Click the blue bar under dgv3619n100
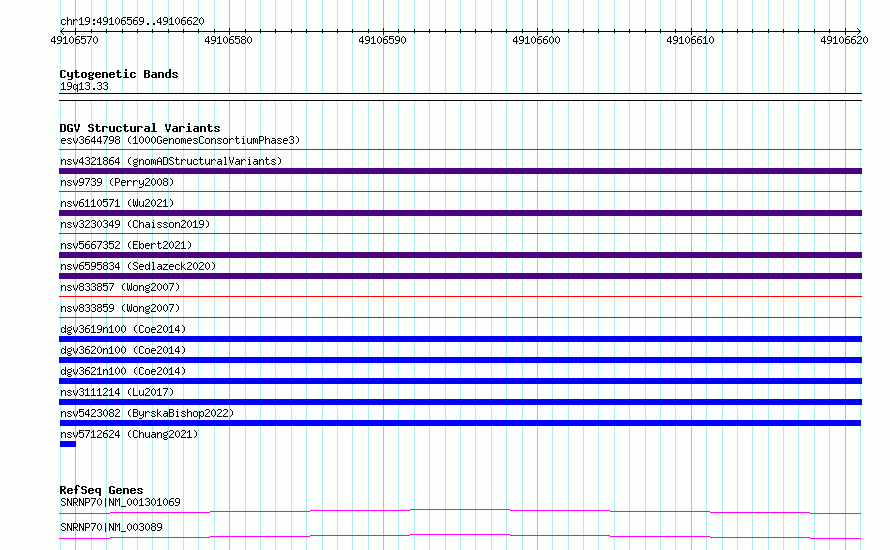890x550 pixels. coord(460,339)
